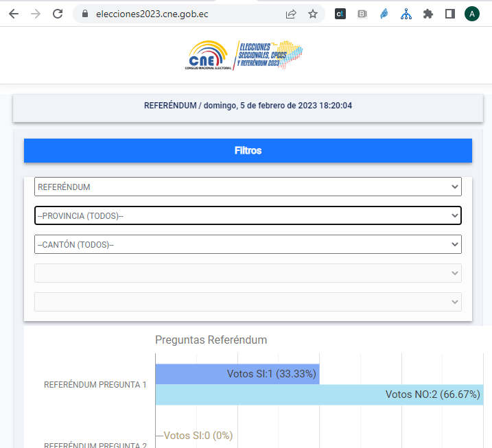This screenshot has width=492, height=448.
Task: Open the grey video extension icon
Action: point(362,14)
